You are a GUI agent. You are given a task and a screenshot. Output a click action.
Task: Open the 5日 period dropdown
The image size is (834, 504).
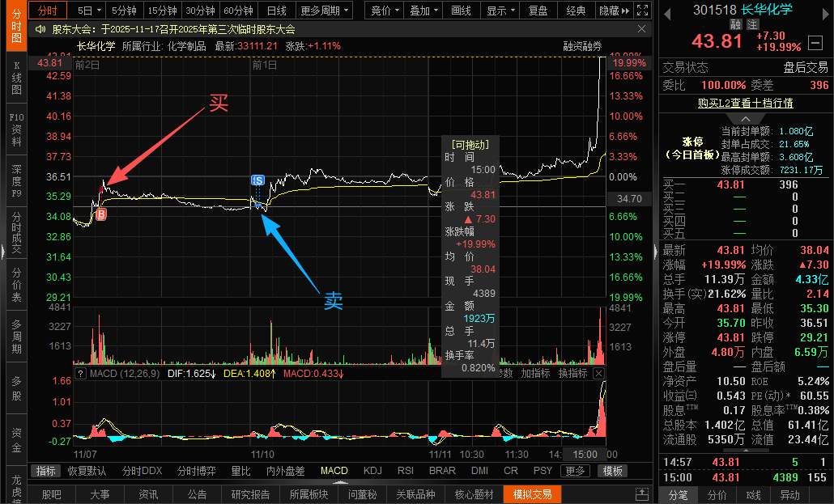click(88, 10)
